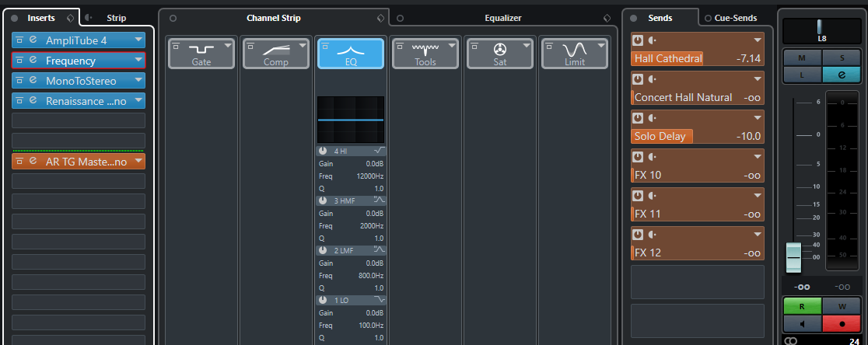The width and height of the screenshot is (868, 345).
Task: Open the Renaissance plugin editor
Action: tap(33, 101)
